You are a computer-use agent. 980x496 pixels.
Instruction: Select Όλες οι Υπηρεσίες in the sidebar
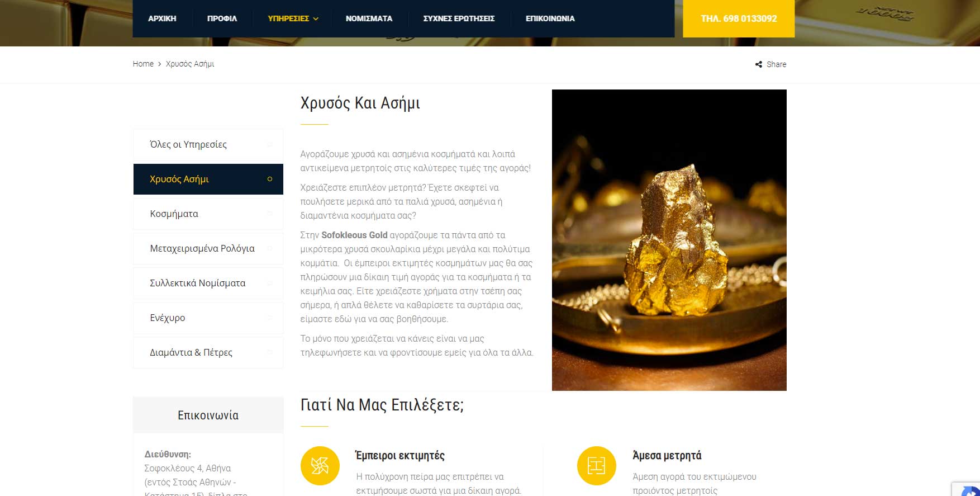click(x=208, y=144)
